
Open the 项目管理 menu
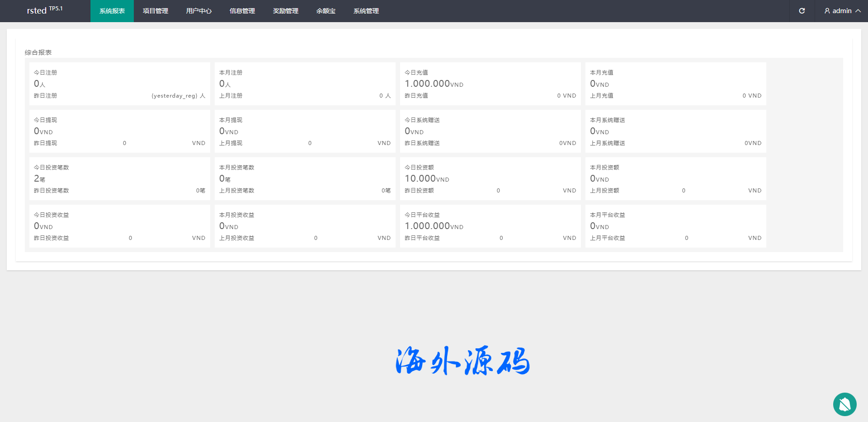tap(156, 11)
